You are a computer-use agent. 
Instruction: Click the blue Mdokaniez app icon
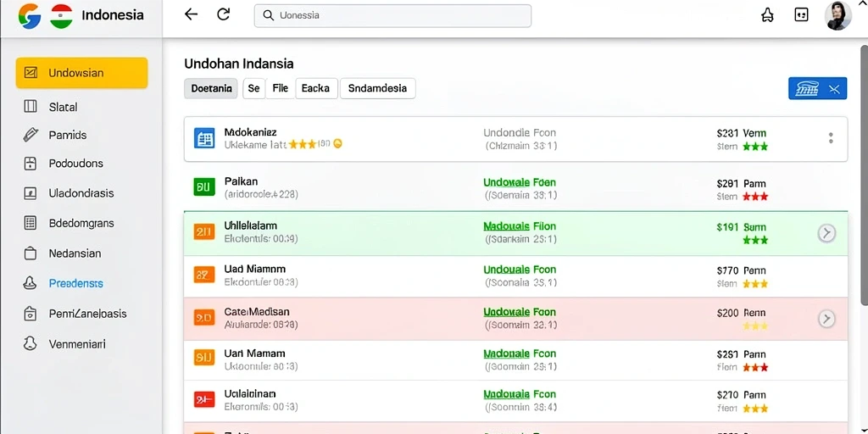(204, 138)
